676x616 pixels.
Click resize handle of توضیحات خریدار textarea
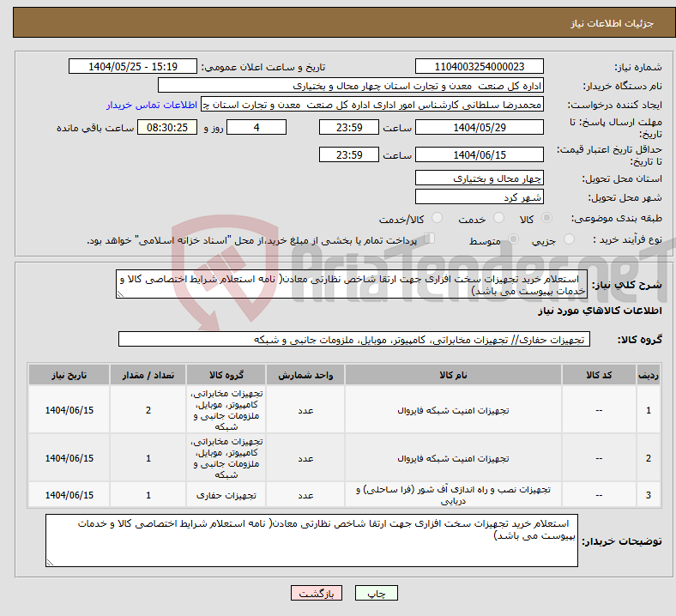(50, 562)
